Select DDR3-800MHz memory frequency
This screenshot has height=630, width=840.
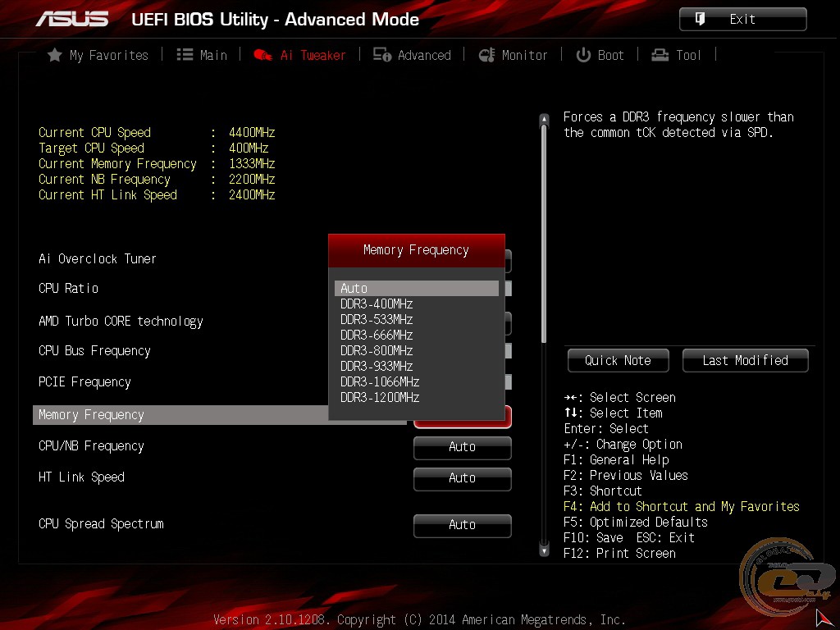coord(416,350)
